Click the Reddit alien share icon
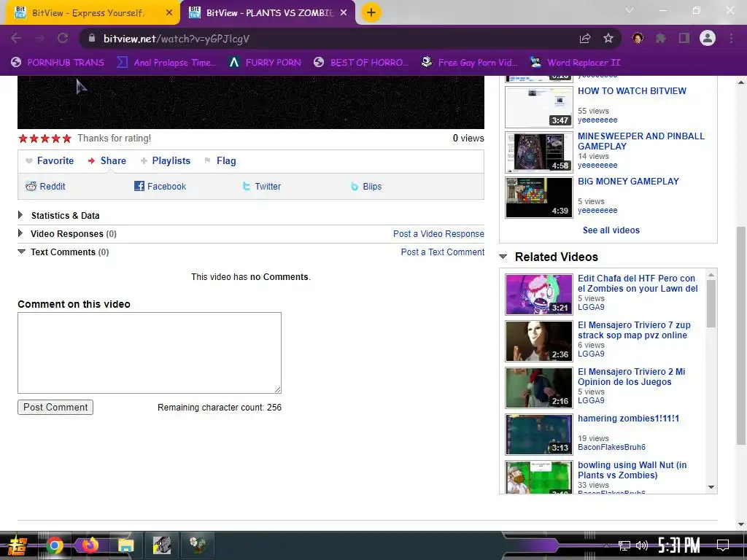747x560 pixels. point(31,186)
